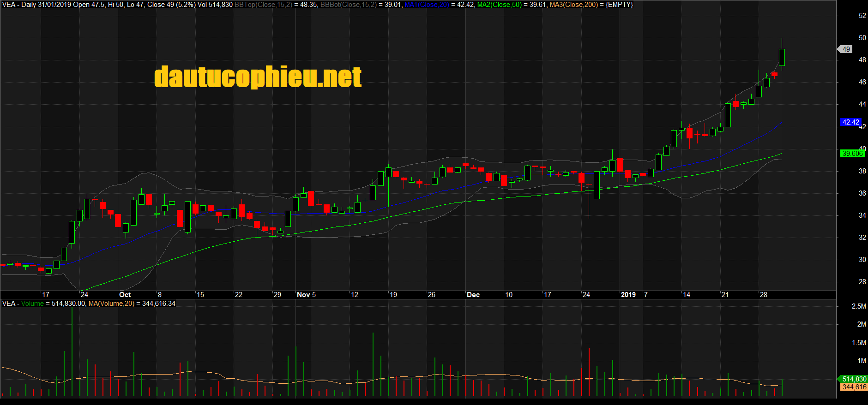The height and width of the screenshot is (405, 868).
Task: Select the MA1(Close,20) indicator label
Action: 427,5
